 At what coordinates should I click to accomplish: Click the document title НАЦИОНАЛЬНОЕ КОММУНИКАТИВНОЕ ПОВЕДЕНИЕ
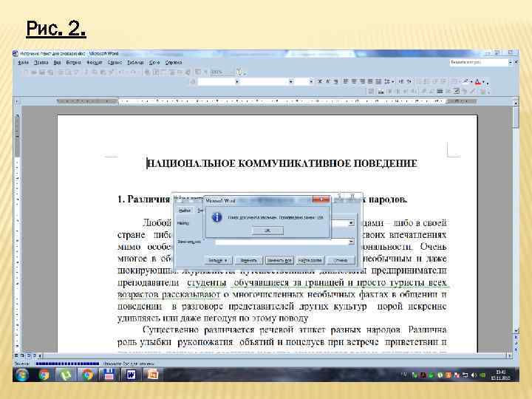282,163
